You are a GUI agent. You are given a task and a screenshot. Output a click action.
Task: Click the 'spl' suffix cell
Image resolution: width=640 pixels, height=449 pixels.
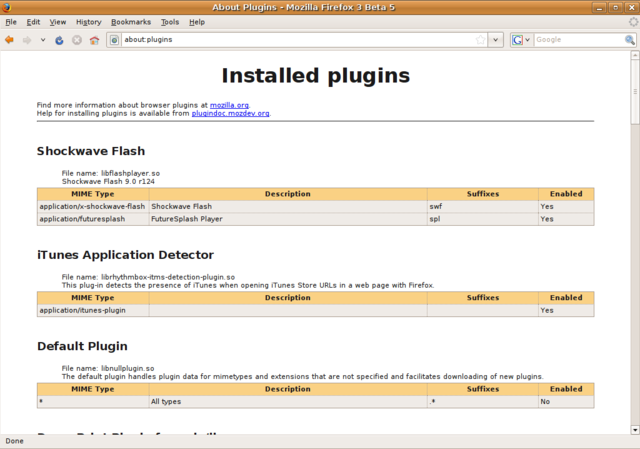(x=482, y=219)
